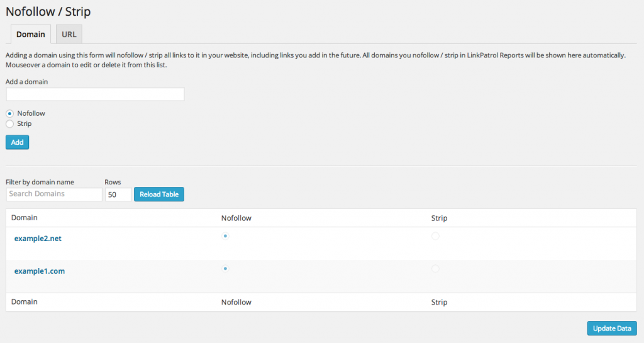Set example2.net to Nofollow
Viewport: 644px width, 343px height.
click(225, 236)
